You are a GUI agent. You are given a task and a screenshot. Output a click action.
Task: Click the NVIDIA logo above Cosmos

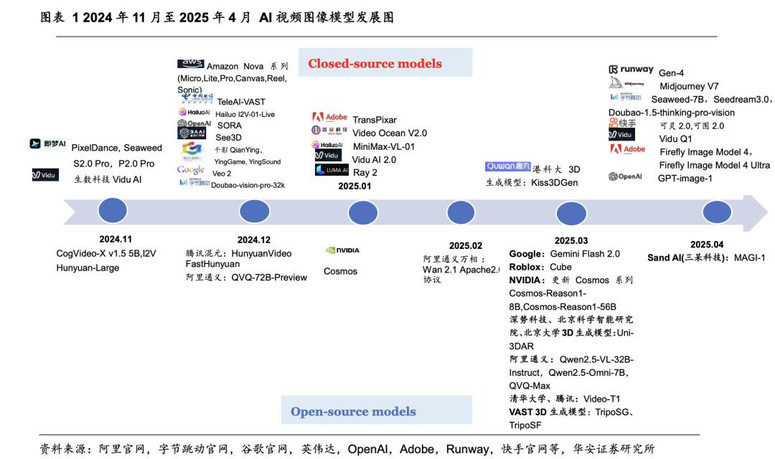(343, 250)
